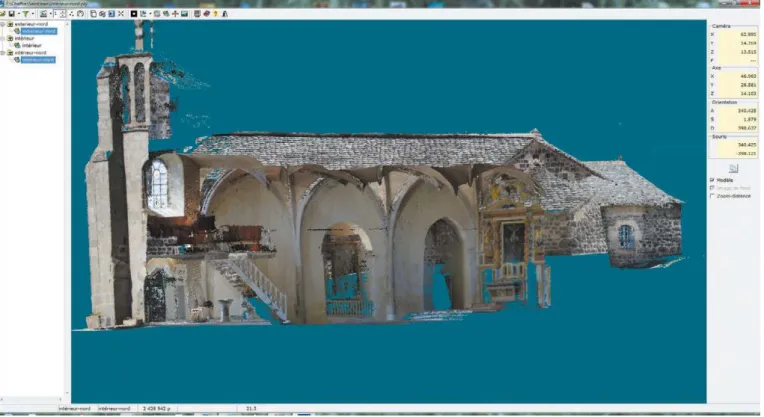Click the landscape image toolbar icon
764x417 pixels.
click(x=184, y=14)
